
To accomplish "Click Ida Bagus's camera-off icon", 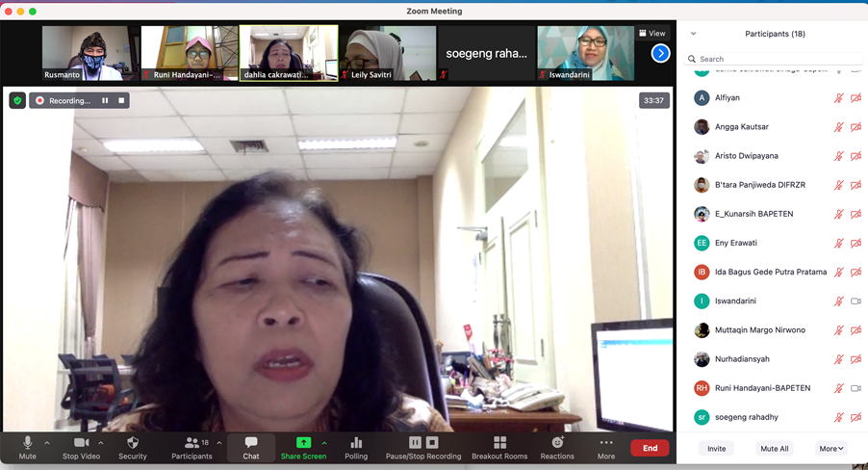I will (x=855, y=273).
